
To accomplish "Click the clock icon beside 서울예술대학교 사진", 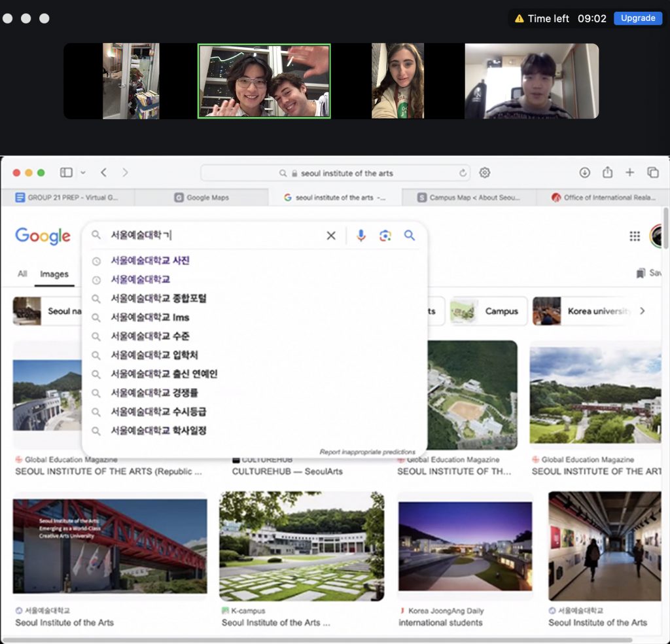I will tap(97, 261).
